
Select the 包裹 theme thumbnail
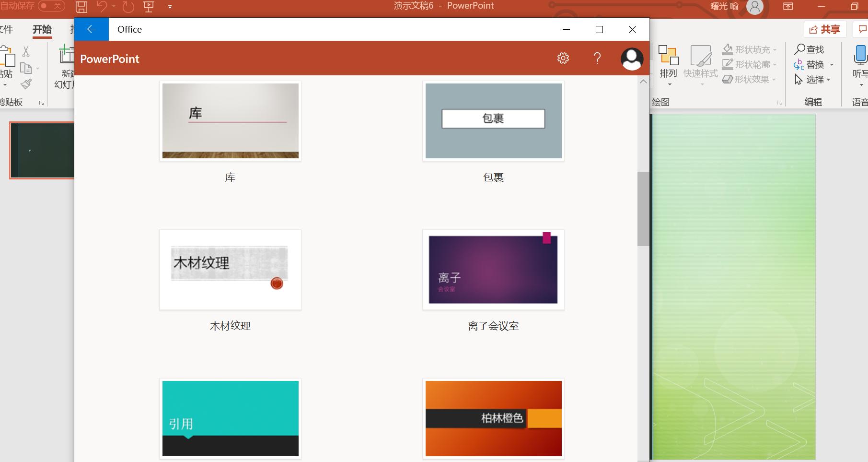tap(494, 121)
